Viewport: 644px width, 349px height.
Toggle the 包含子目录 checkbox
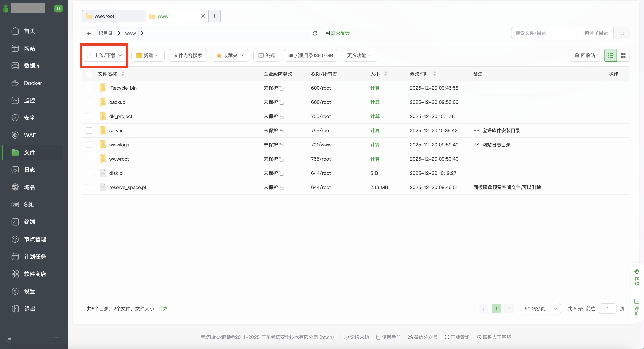point(580,33)
